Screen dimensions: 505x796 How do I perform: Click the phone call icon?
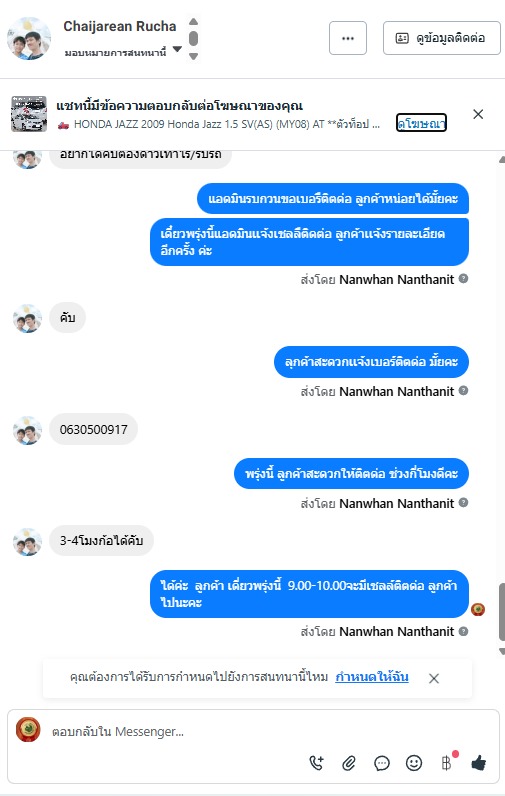[316, 762]
